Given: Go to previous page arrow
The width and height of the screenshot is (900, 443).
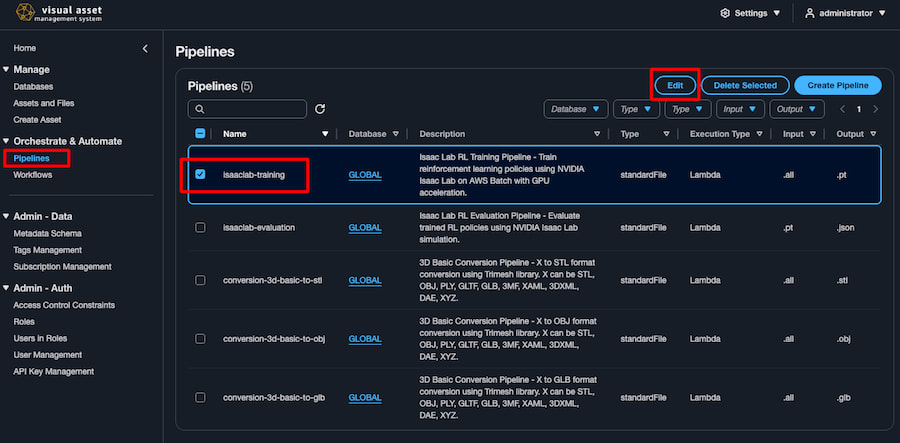Looking at the screenshot, I should coord(843,109).
